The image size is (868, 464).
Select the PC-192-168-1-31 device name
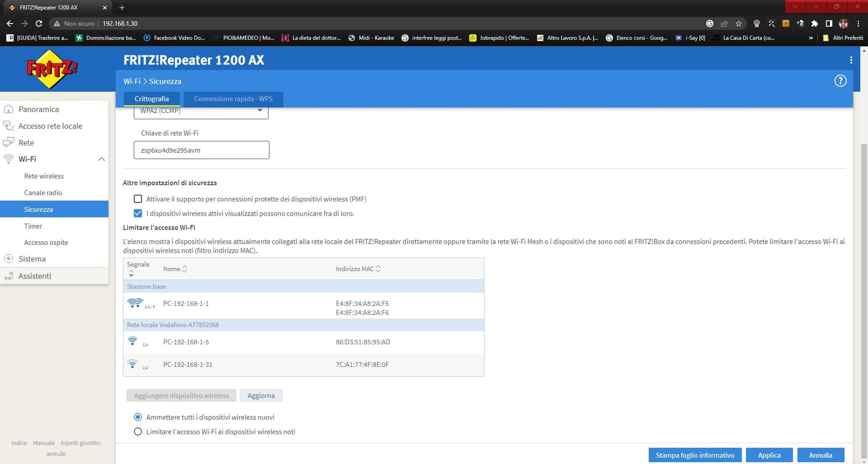click(188, 365)
